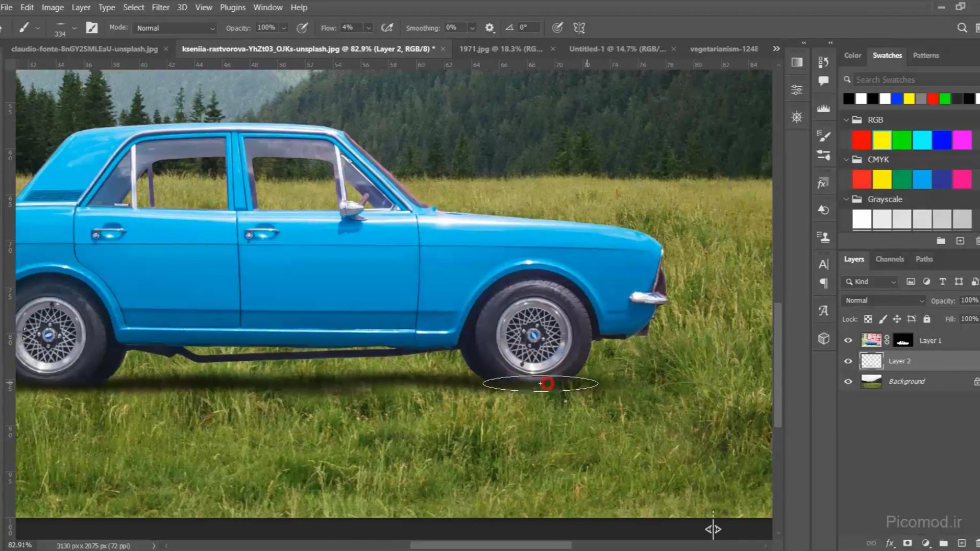Open the Filter menu
Image resolution: width=980 pixels, height=551 pixels.
(160, 7)
